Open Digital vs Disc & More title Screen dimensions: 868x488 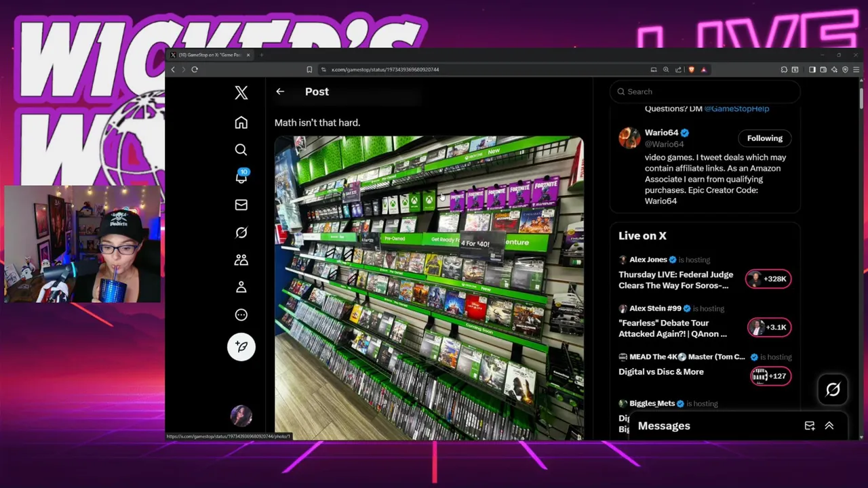661,372
